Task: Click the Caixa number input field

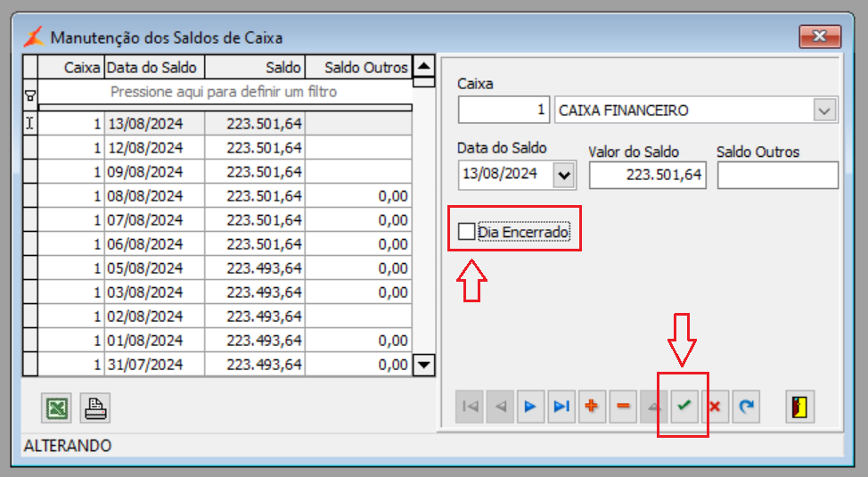Action: click(504, 110)
